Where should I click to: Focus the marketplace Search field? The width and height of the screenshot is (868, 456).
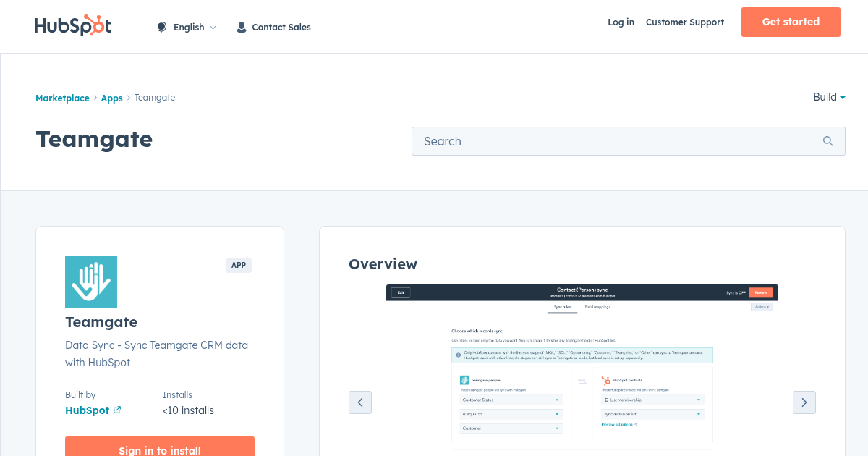tap(629, 141)
